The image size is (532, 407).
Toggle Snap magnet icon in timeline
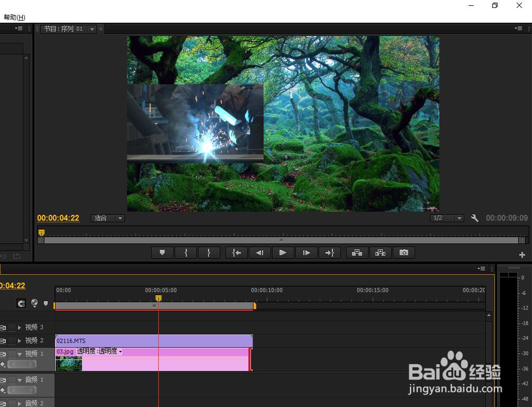[x=21, y=303]
